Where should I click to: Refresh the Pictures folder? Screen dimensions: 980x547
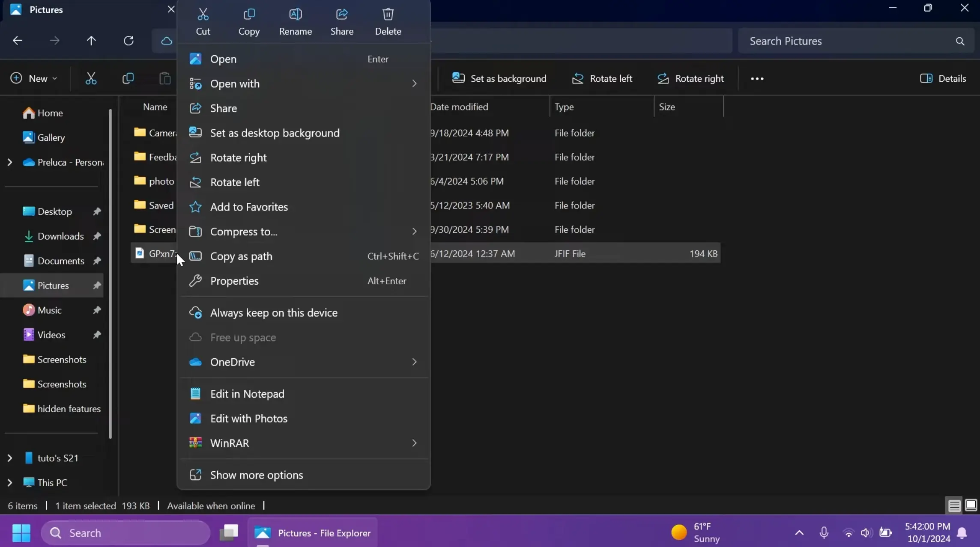[x=128, y=41]
